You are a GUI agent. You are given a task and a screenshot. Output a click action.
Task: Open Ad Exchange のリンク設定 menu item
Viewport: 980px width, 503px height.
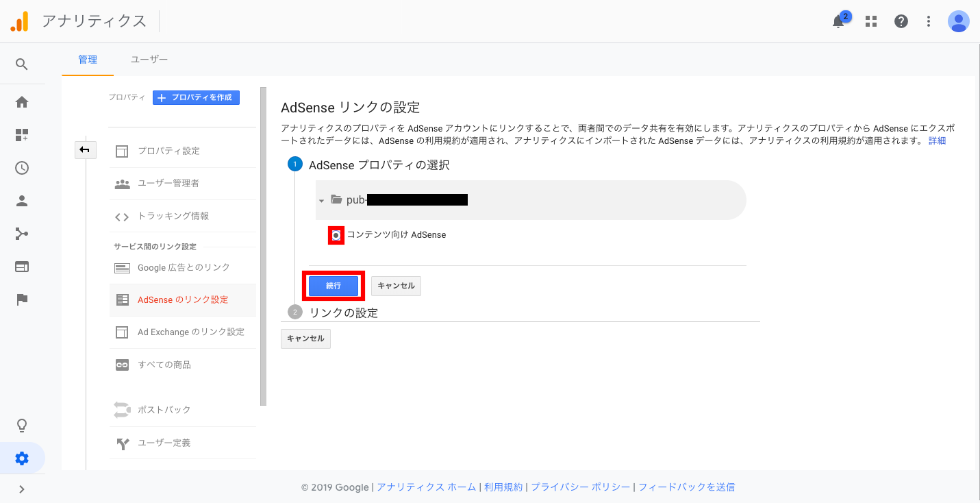tap(182, 332)
